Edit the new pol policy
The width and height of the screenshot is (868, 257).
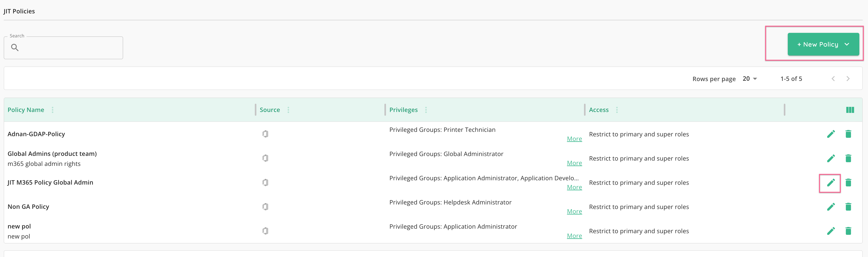click(x=831, y=231)
